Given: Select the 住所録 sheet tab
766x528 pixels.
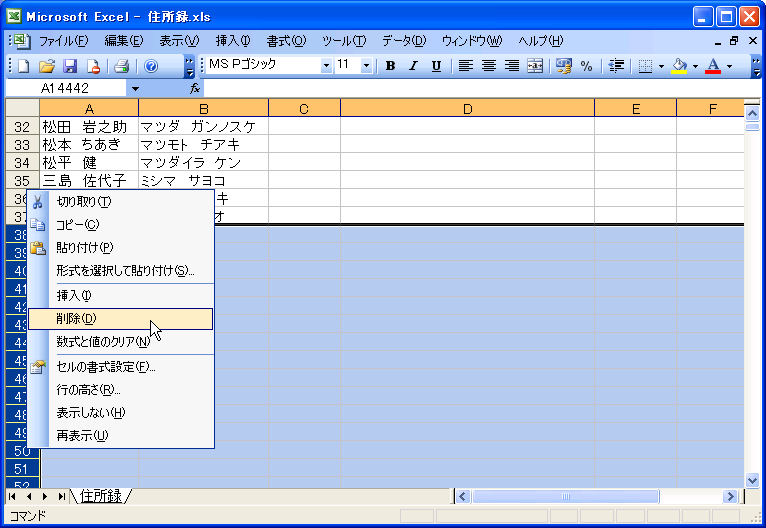Looking at the screenshot, I should (x=101, y=496).
